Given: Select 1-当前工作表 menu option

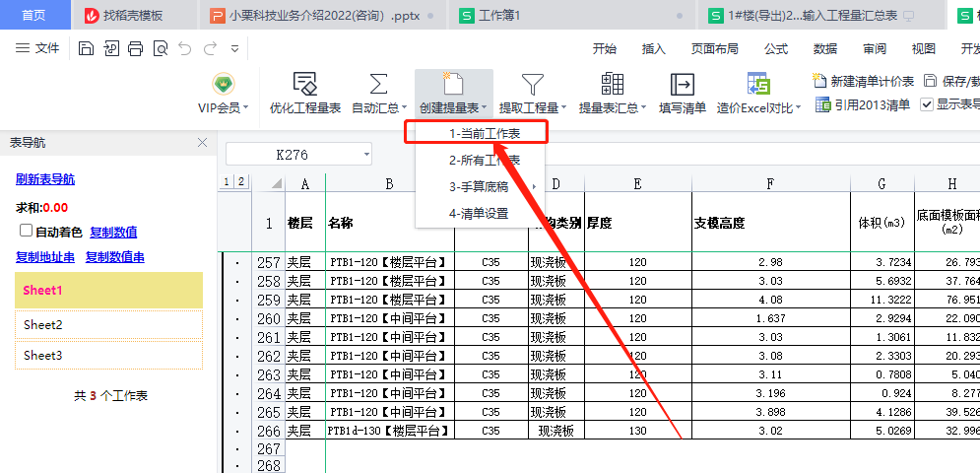Looking at the screenshot, I should click(485, 132).
